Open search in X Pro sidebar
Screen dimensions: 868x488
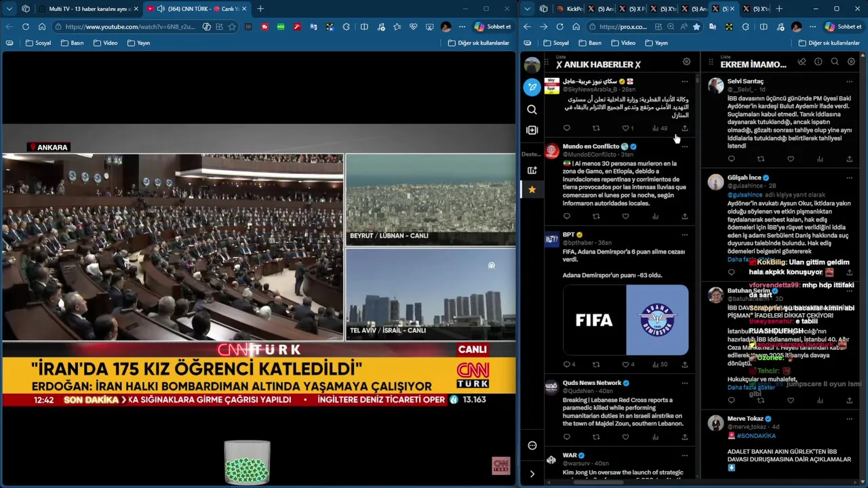tap(532, 109)
